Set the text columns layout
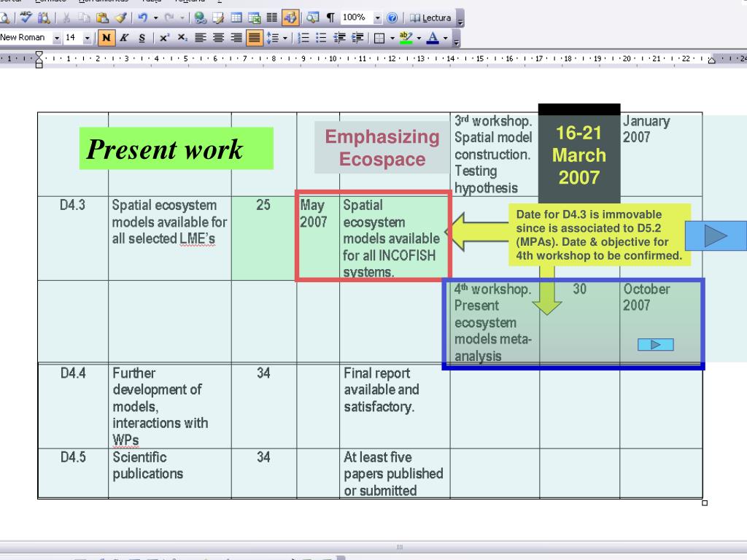The width and height of the screenshot is (747, 560). pos(272,18)
